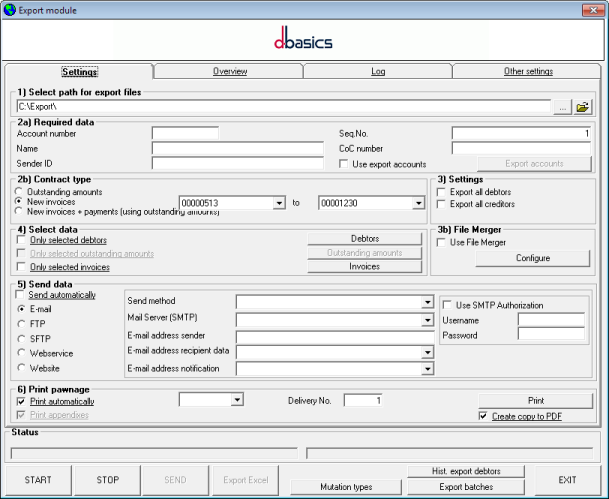Image resolution: width=609 pixels, height=499 pixels.
Task: Focus the Seq.No. field
Action: 521,134
